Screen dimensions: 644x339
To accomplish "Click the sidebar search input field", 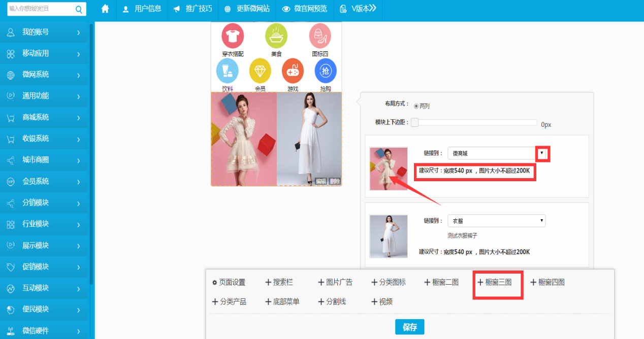I will click(x=41, y=9).
